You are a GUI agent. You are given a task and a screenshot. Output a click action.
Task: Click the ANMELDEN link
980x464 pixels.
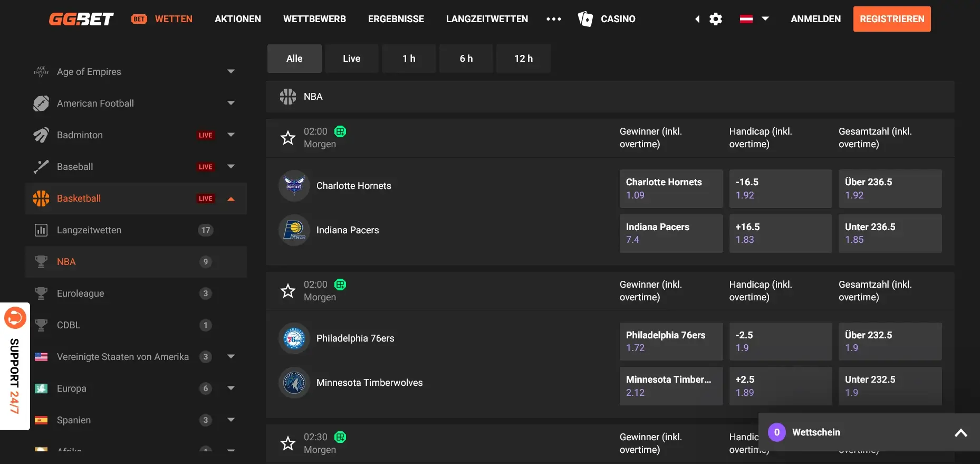click(815, 19)
